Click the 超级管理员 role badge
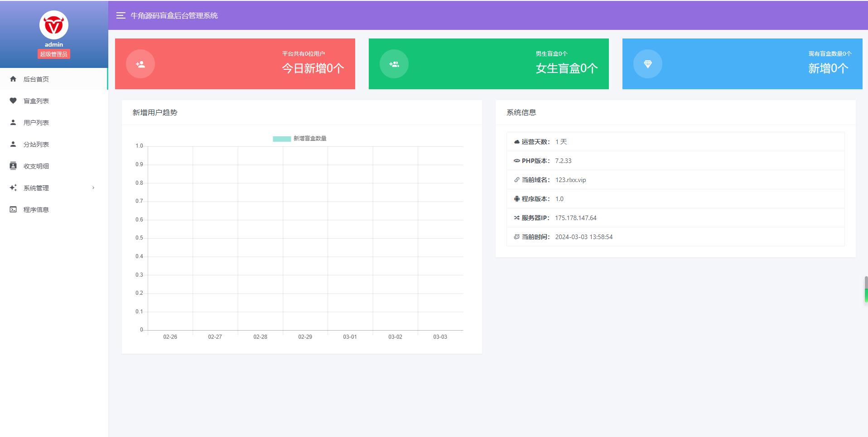This screenshot has width=868, height=437. tap(54, 53)
